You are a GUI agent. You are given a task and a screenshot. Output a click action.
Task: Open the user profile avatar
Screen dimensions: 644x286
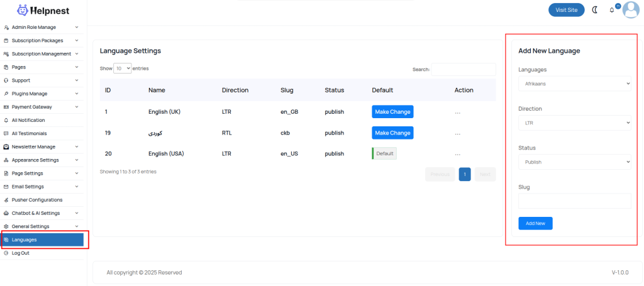click(x=630, y=10)
